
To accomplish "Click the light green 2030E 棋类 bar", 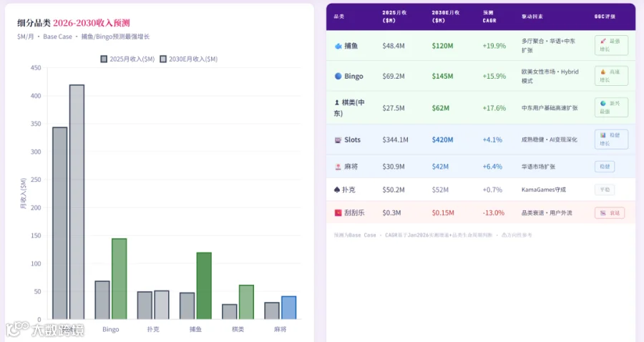I will pos(246,302).
